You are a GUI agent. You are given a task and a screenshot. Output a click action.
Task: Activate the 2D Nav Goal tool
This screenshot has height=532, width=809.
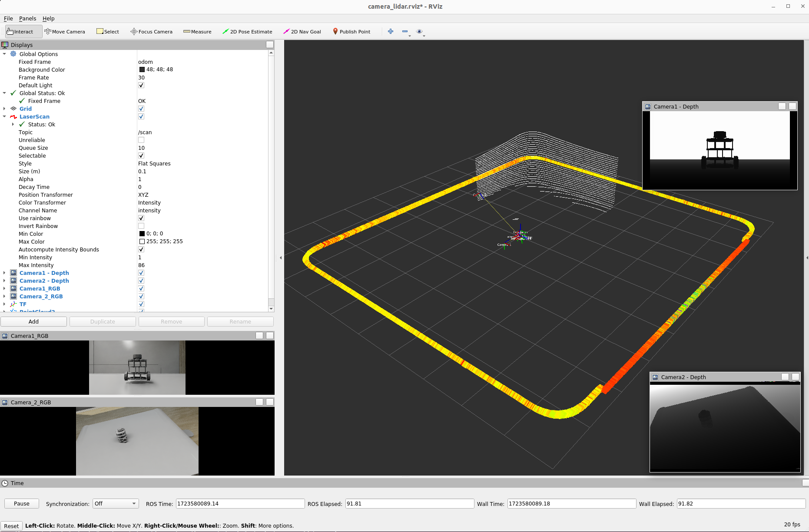(x=302, y=32)
